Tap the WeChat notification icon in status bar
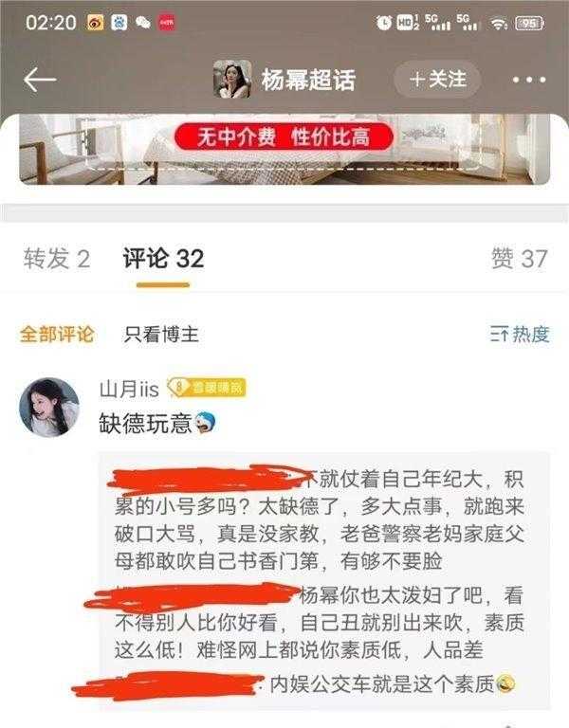Screen dimensions: 569x728 click(x=142, y=23)
